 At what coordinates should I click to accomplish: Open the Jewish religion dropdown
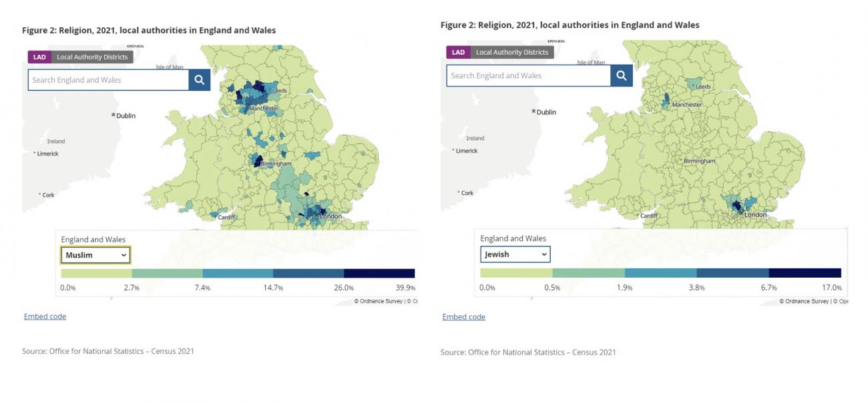515,254
